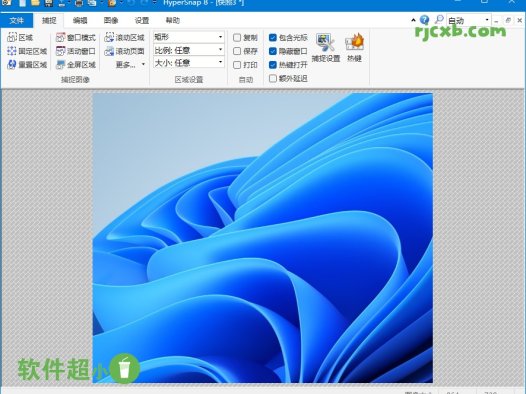Expand the 更多... capture options menu

click(x=130, y=64)
